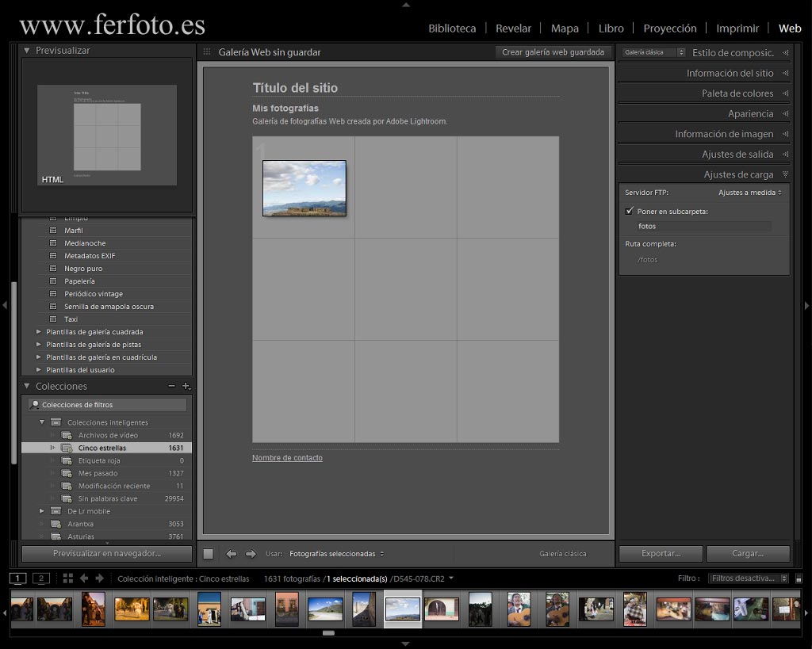The width and height of the screenshot is (812, 649).
Task: Switch to grid view icon in filmstrip bar
Action: (68, 578)
